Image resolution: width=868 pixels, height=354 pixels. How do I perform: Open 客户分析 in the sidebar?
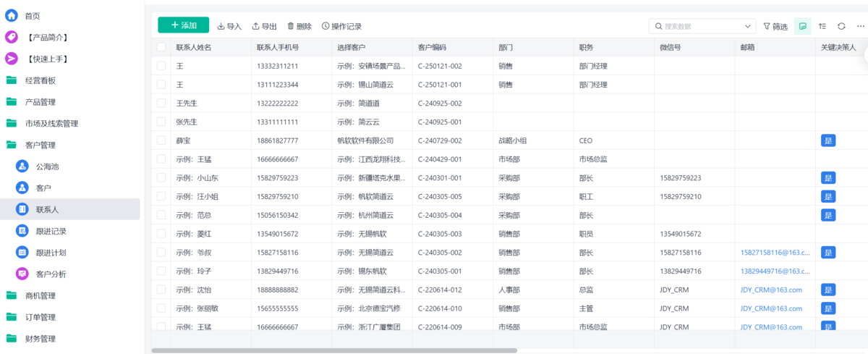[x=51, y=274]
